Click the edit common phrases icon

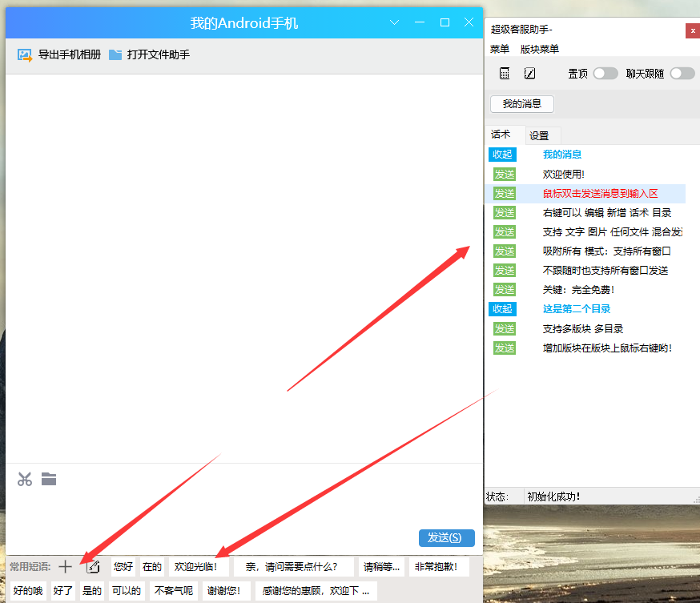click(x=93, y=567)
